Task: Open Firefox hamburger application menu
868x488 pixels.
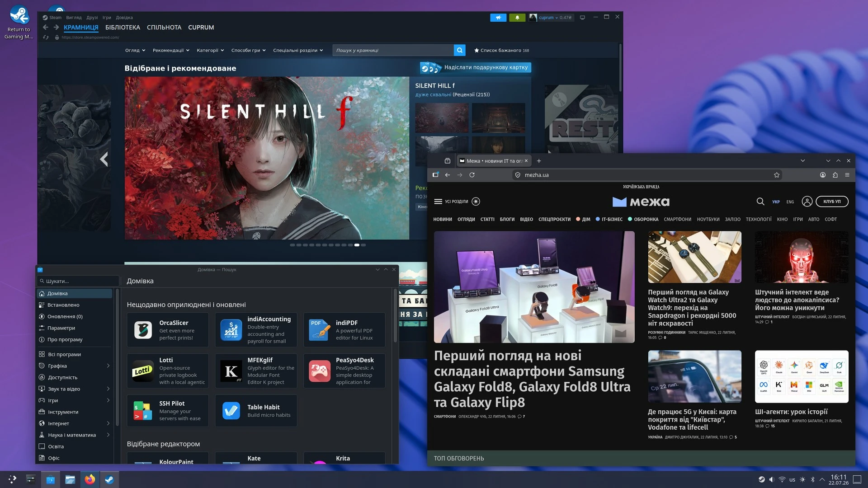Action: pyautogui.click(x=847, y=175)
